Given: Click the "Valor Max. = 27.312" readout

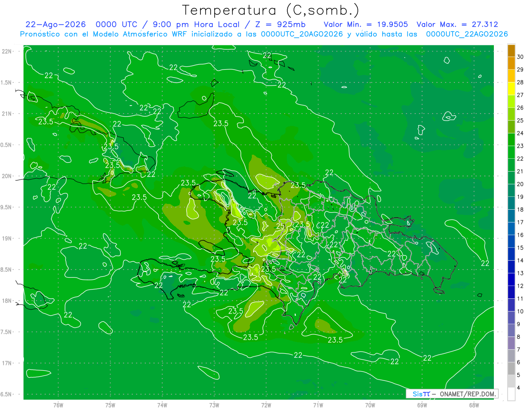Looking at the screenshot, I should click(458, 25).
